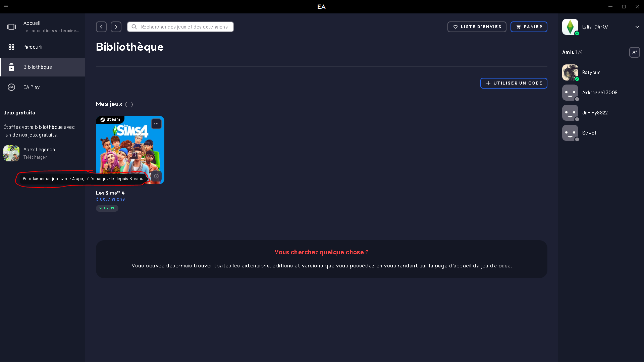
Task: Open the 3 extensions link
Action: point(110,199)
